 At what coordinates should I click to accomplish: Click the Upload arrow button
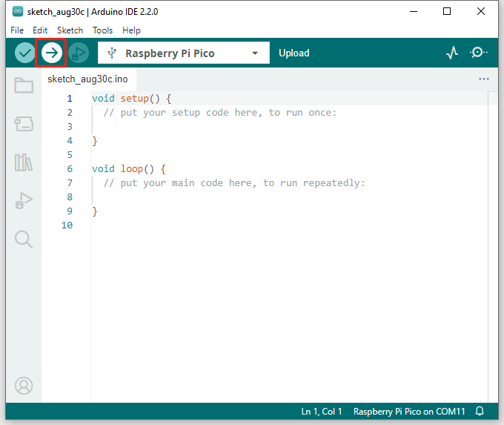click(51, 53)
